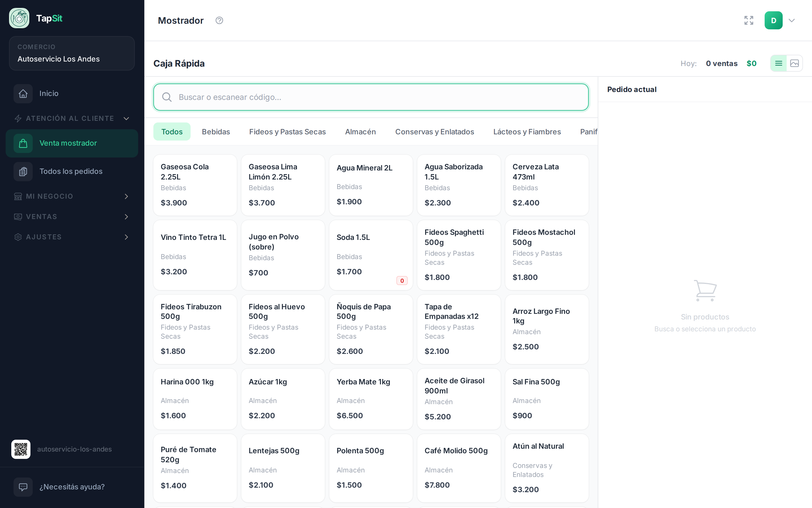Click the Mi Negocio store icon
Screen dimensions: 812x508
[18, 196]
